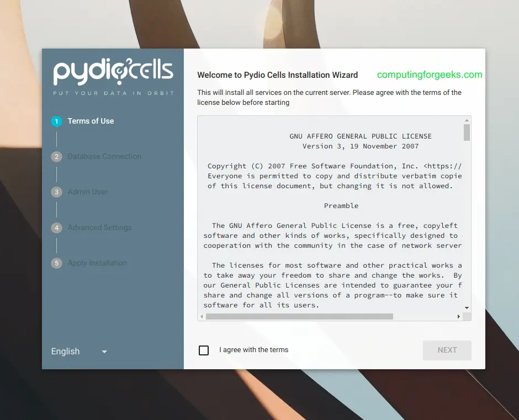Click step 2 circle icon

[57, 157]
